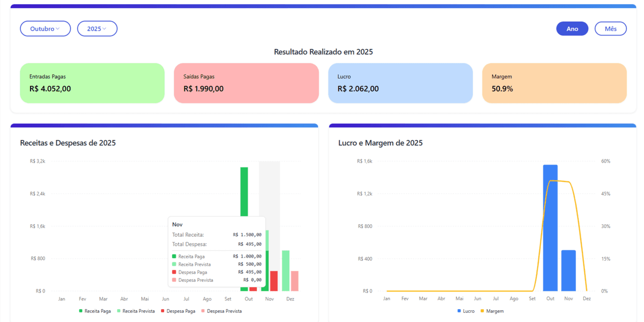Image resolution: width=644 pixels, height=322 pixels.
Task: Open the pink Saídas Pagas card
Action: click(246, 83)
